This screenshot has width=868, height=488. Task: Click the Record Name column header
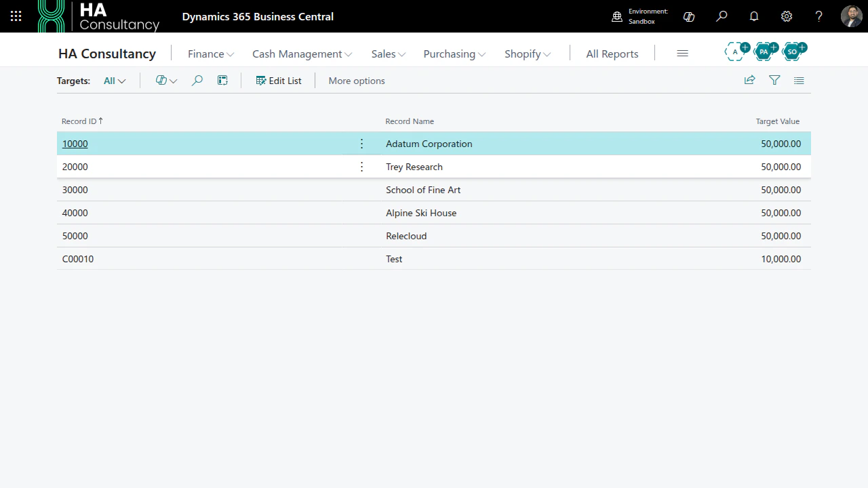[410, 121]
